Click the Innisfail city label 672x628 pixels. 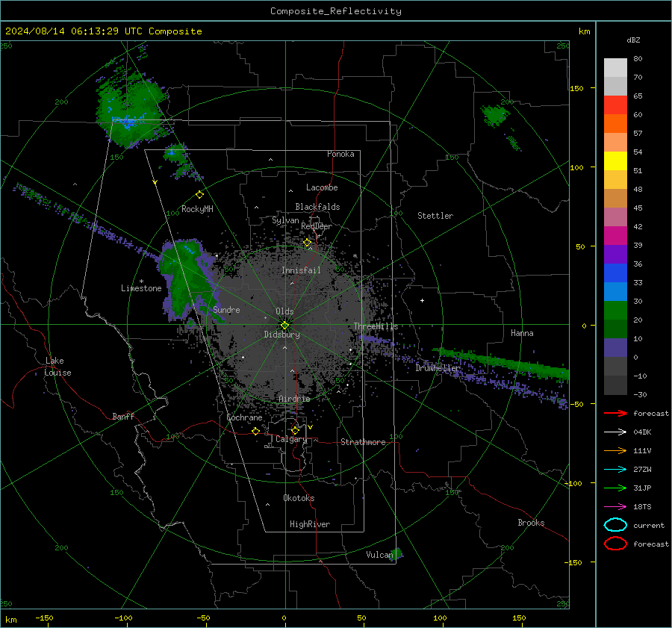click(301, 270)
